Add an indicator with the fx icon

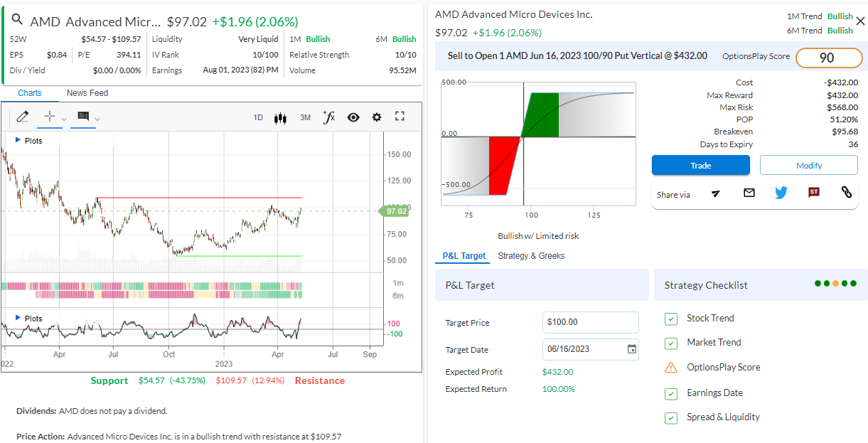pyautogui.click(x=328, y=117)
